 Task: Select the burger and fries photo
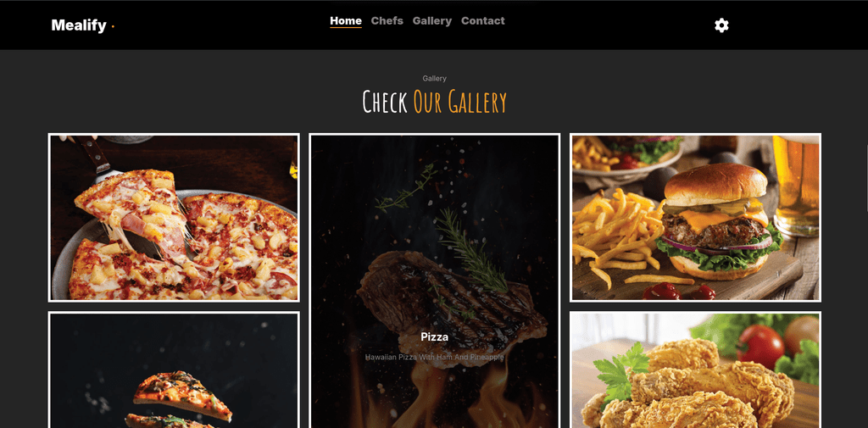pyautogui.click(x=695, y=218)
